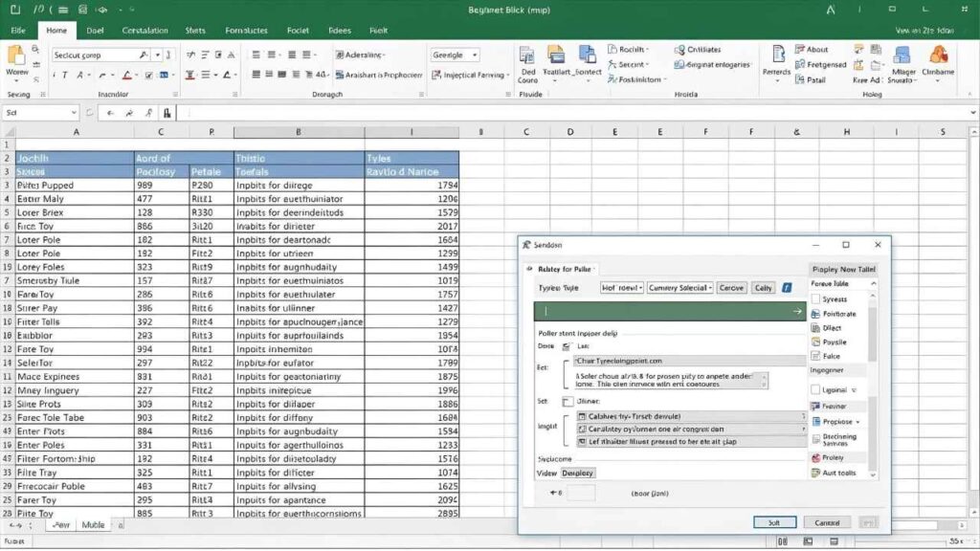Toggle the Calahves try-Tarset devule checkbox
Screen dimensions: 980x551
tap(582, 417)
